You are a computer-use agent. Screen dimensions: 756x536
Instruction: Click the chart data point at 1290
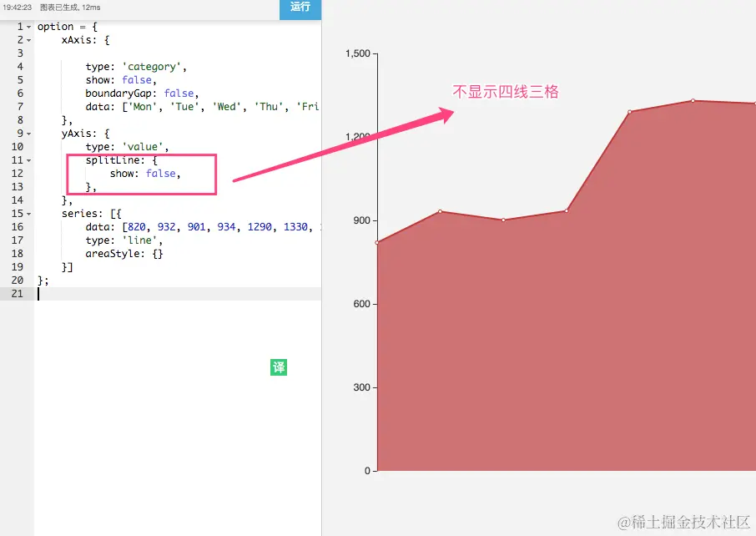pyautogui.click(x=630, y=112)
